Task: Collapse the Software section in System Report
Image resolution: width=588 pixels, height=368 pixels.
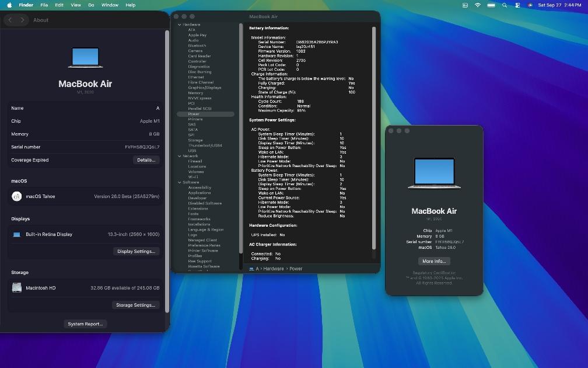Action: (179, 182)
